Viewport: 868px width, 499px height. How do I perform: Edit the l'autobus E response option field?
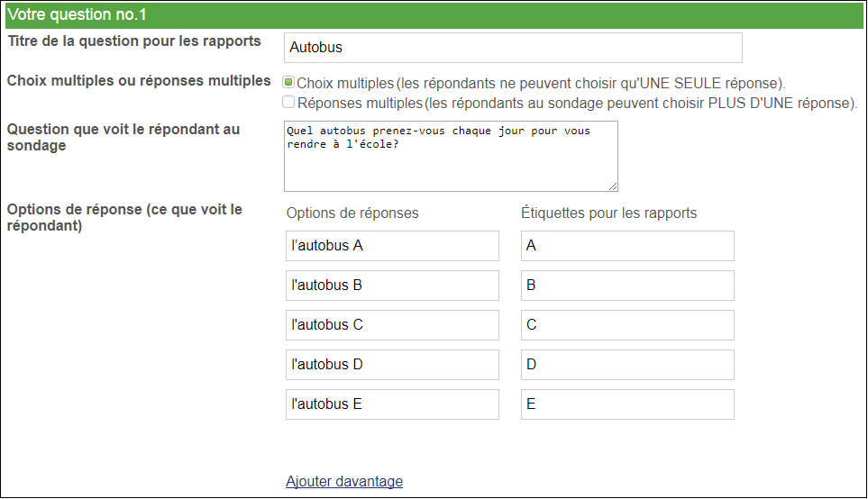392,404
